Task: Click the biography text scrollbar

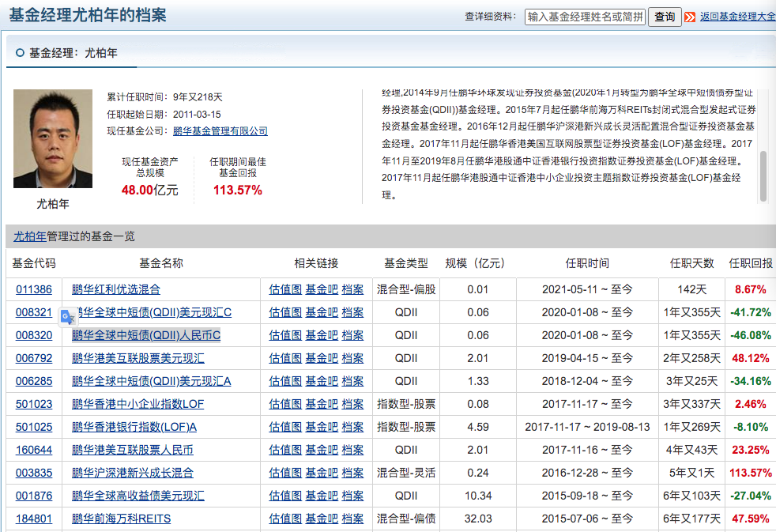Action: coord(763,175)
